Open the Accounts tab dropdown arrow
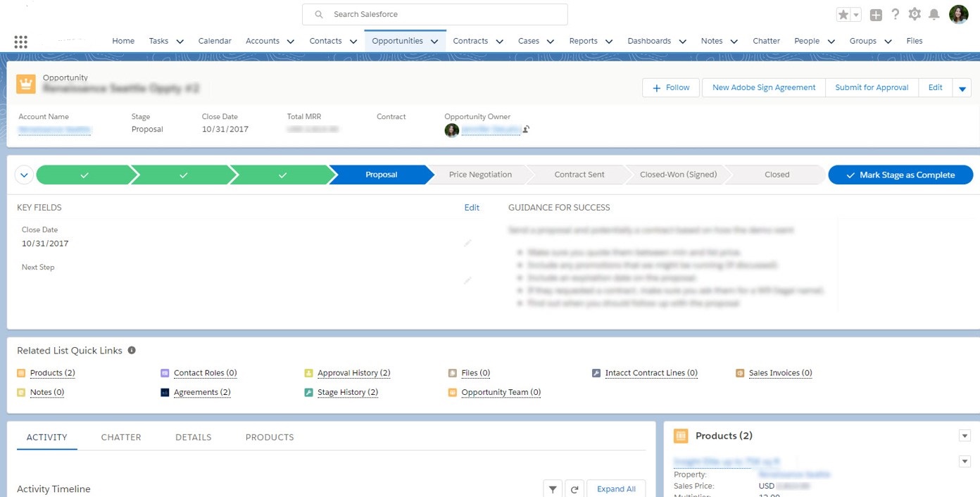 point(291,42)
